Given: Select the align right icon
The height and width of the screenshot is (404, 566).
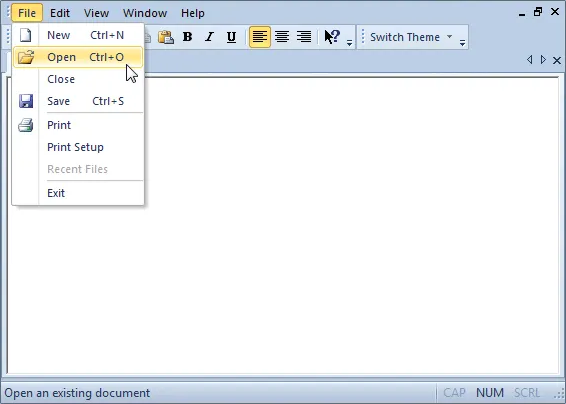Looking at the screenshot, I should click(x=304, y=37).
